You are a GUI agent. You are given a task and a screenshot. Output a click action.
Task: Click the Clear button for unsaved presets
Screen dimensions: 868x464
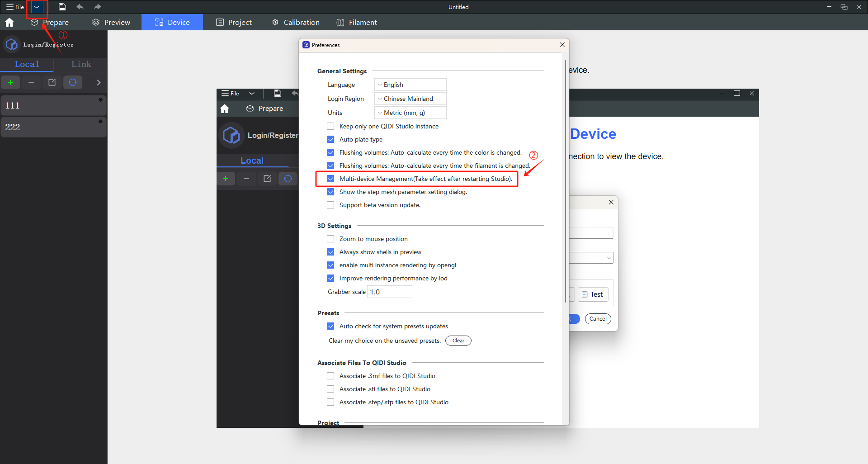click(458, 341)
